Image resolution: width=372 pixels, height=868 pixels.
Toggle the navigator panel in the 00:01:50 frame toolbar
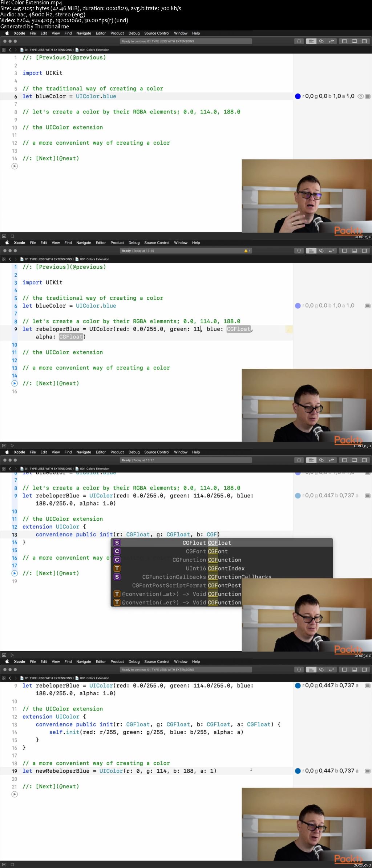coord(344,41)
